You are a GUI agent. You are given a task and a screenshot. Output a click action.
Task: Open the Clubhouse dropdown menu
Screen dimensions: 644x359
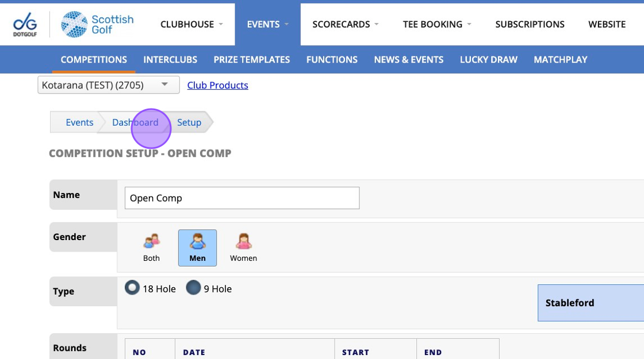click(x=192, y=24)
